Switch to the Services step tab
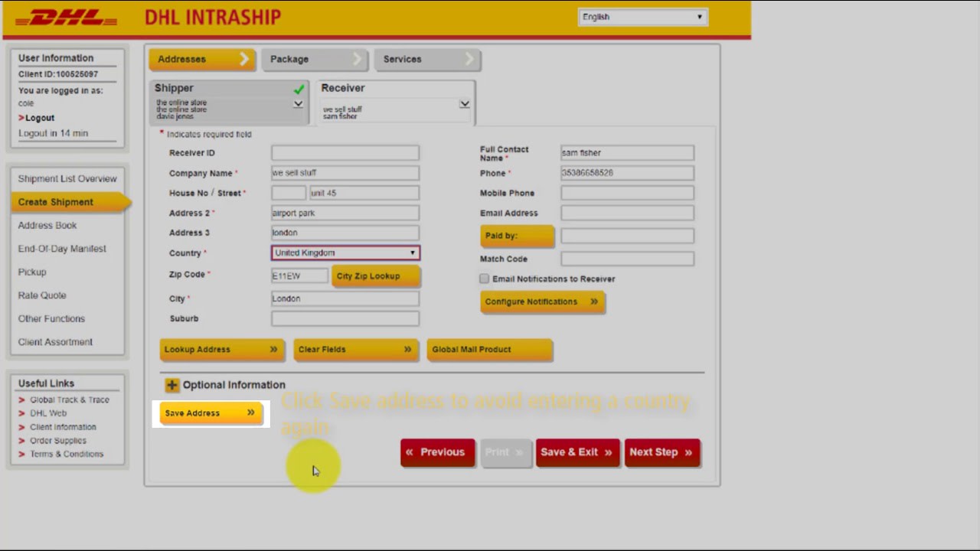This screenshot has width=980, height=551. [x=427, y=59]
